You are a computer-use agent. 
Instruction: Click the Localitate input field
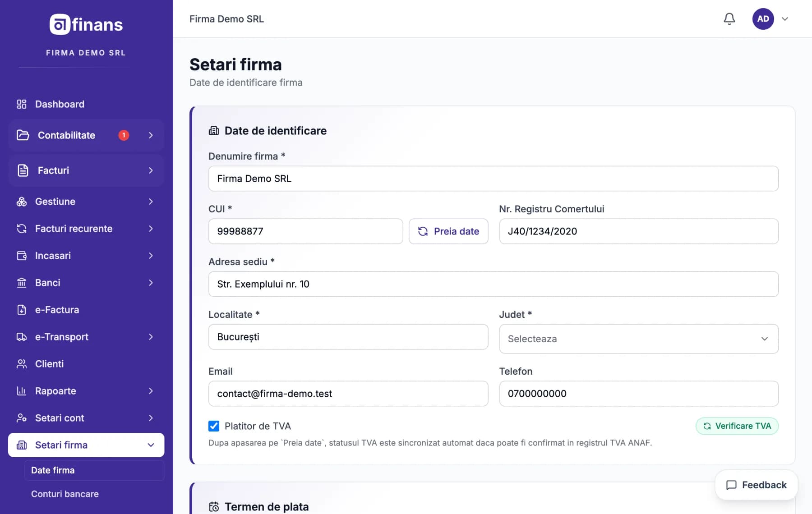(348, 337)
